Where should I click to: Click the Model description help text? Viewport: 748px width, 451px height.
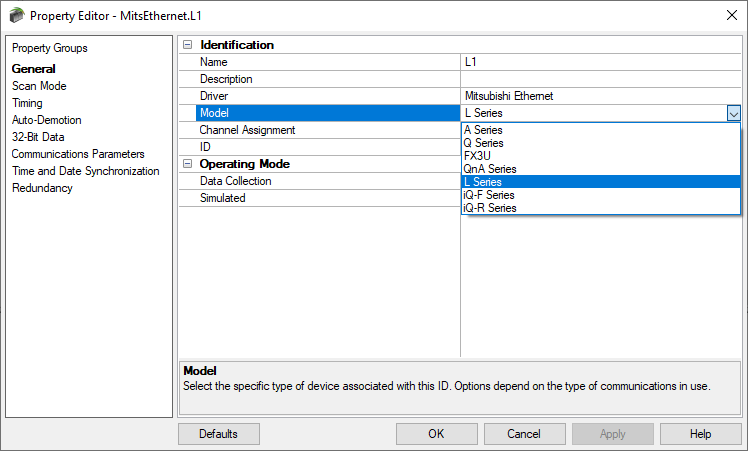click(447, 386)
